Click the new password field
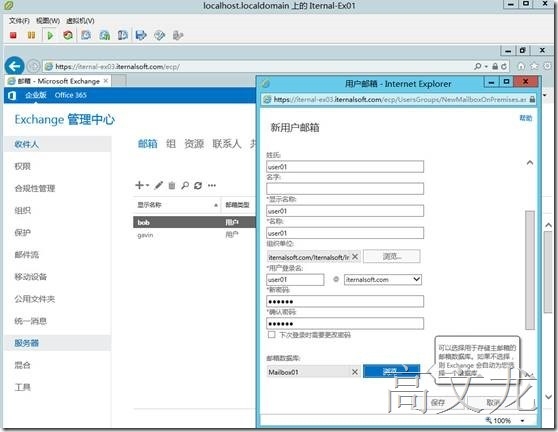The width and height of the screenshot is (558, 432). point(345,301)
